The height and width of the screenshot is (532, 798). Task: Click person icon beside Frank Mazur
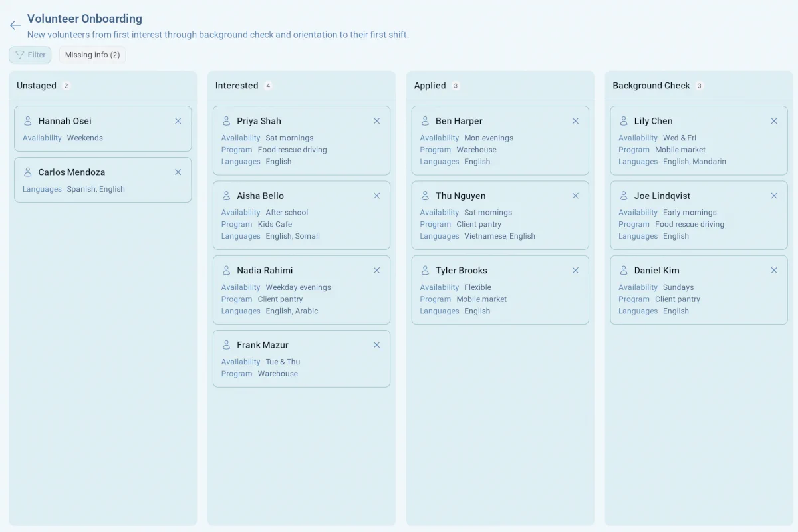(x=227, y=345)
